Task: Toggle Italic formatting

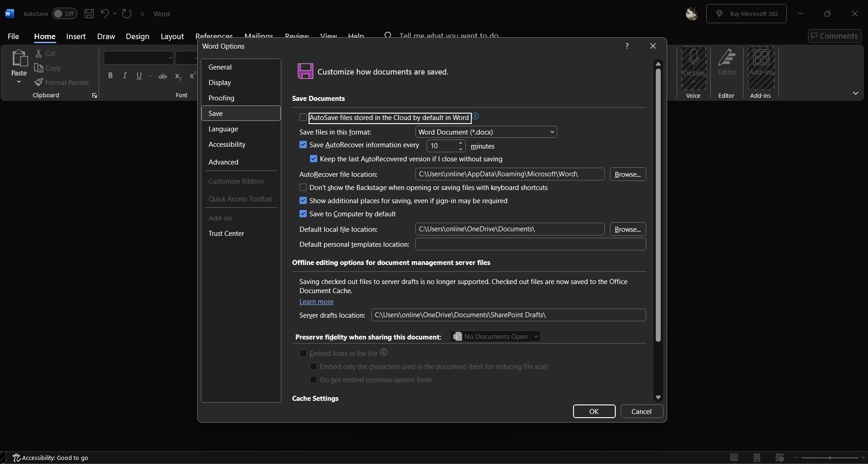Action: pos(125,76)
